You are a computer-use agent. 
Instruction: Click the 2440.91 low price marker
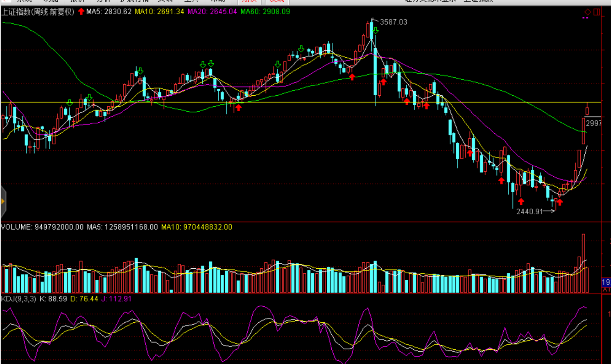click(x=529, y=211)
